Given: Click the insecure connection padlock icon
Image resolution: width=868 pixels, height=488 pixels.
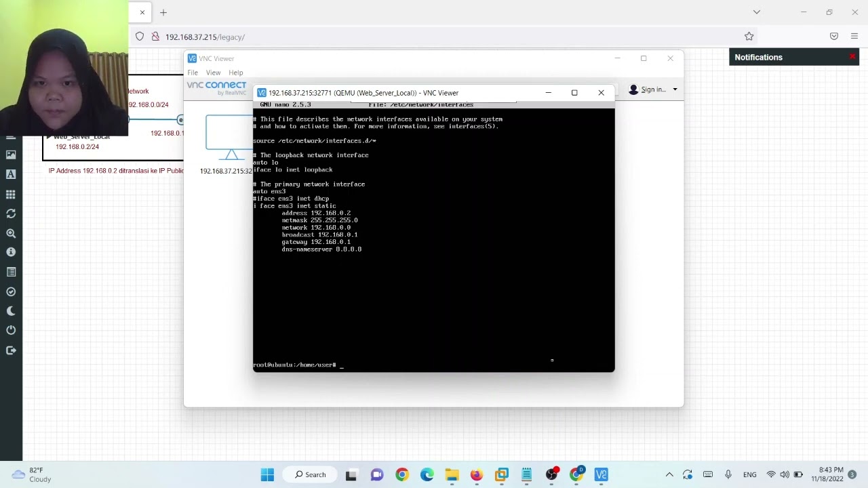Looking at the screenshot, I should (155, 37).
